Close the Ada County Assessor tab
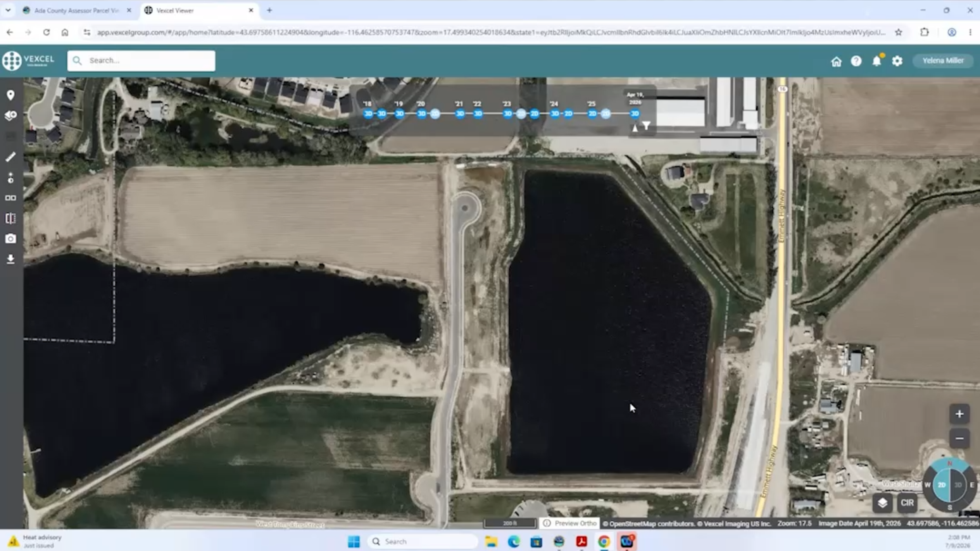The height and width of the screenshot is (551, 980). pos(129,10)
